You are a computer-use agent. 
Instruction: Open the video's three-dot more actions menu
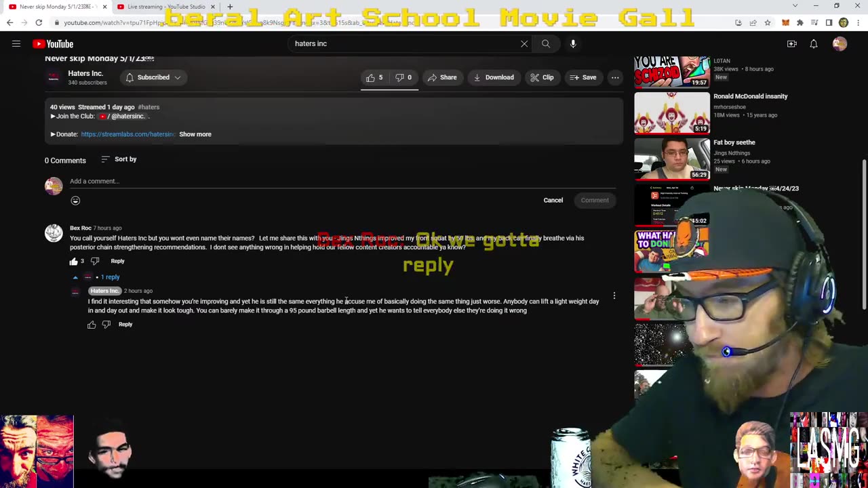coord(615,77)
